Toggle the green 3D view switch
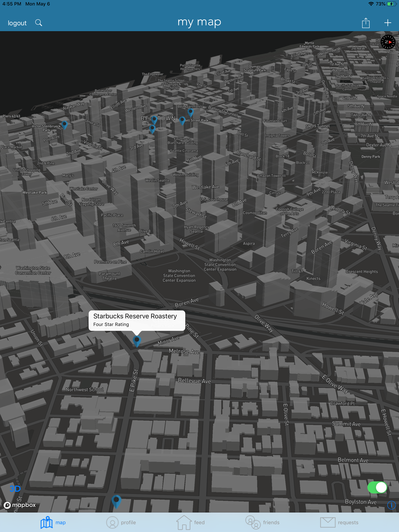399x532 pixels. [377, 487]
